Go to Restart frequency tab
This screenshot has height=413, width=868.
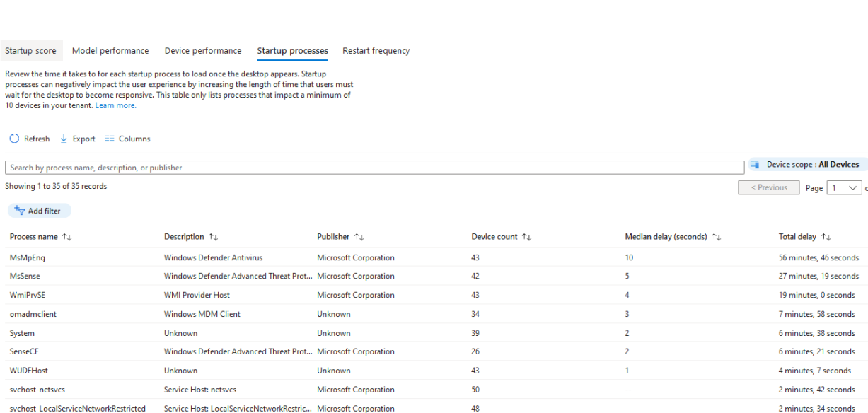pyautogui.click(x=376, y=51)
